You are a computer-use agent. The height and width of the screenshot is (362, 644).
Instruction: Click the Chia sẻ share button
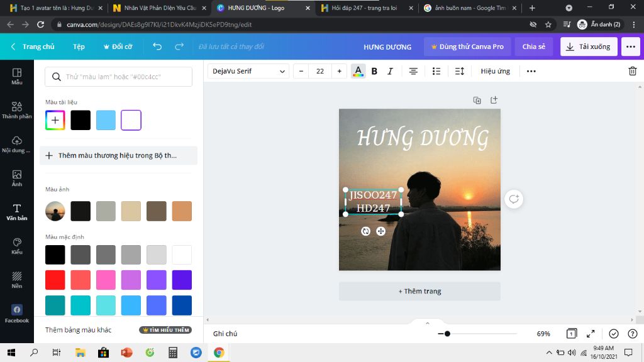534,47
